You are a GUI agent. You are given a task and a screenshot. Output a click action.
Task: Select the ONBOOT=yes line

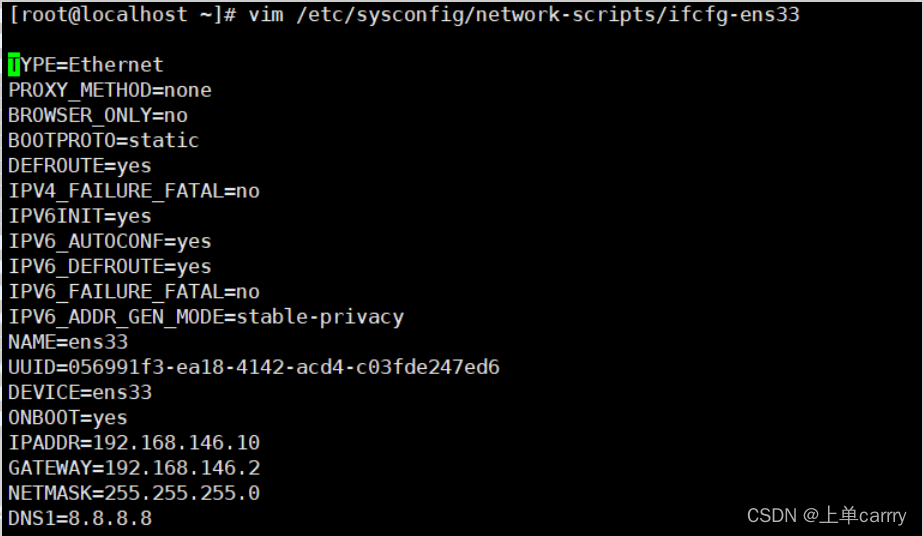click(x=68, y=418)
